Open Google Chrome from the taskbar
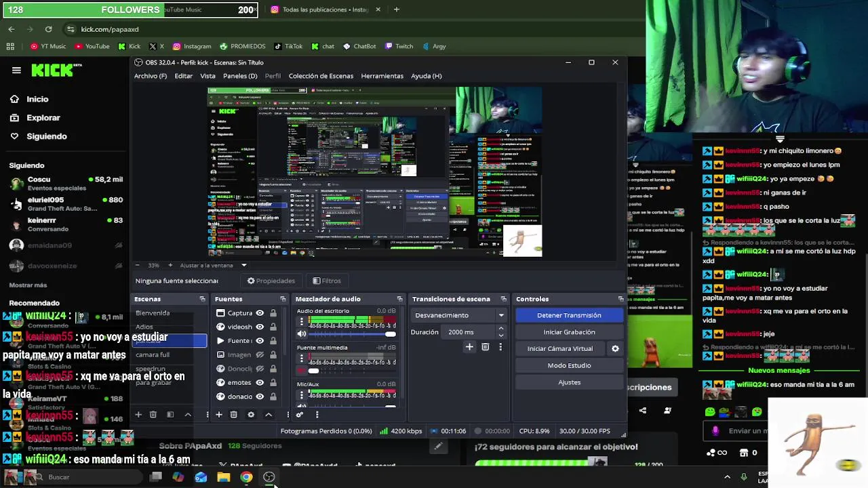 tap(246, 477)
